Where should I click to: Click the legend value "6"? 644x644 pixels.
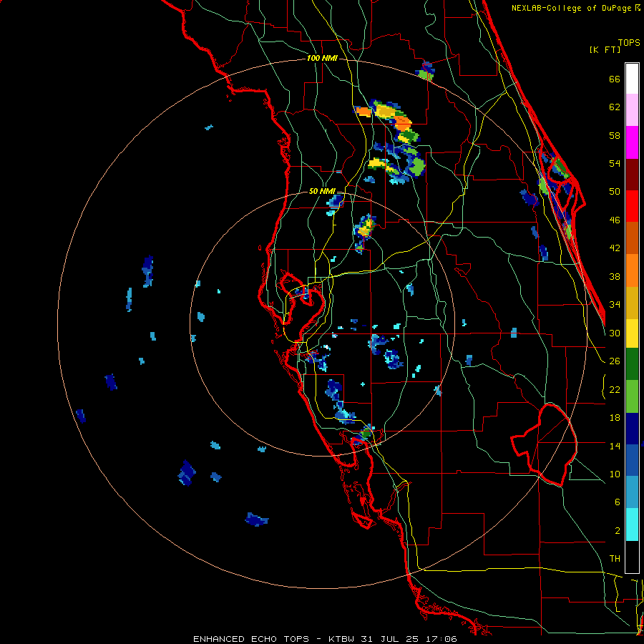pos(617,502)
